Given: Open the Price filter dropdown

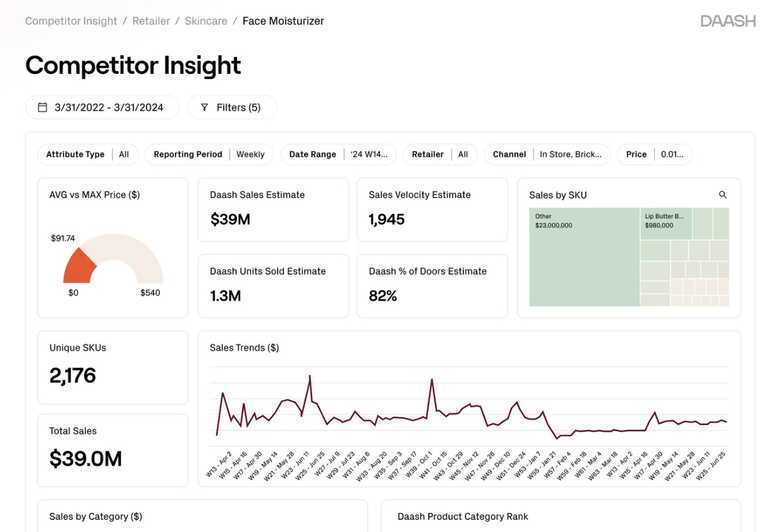Looking at the screenshot, I should 655,155.
